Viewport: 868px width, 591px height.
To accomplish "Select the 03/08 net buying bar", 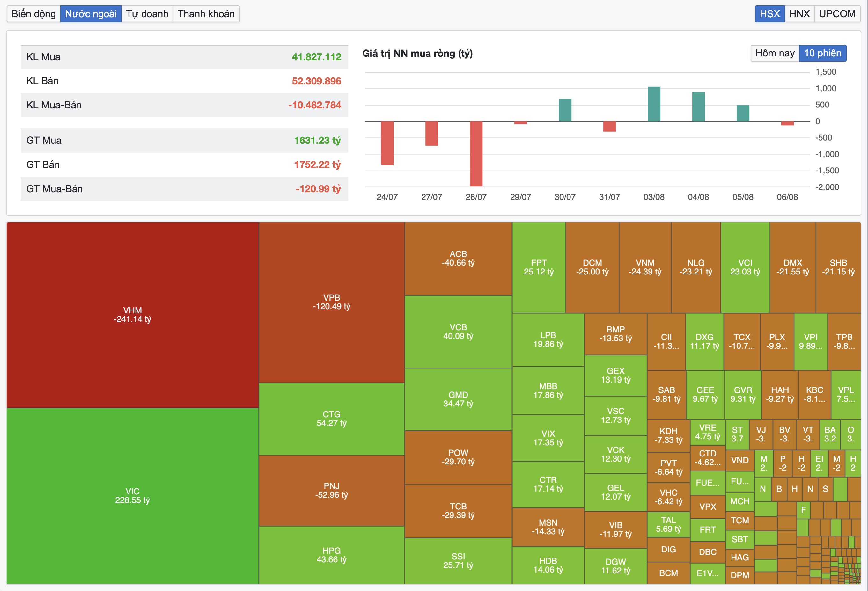I will coord(654,104).
